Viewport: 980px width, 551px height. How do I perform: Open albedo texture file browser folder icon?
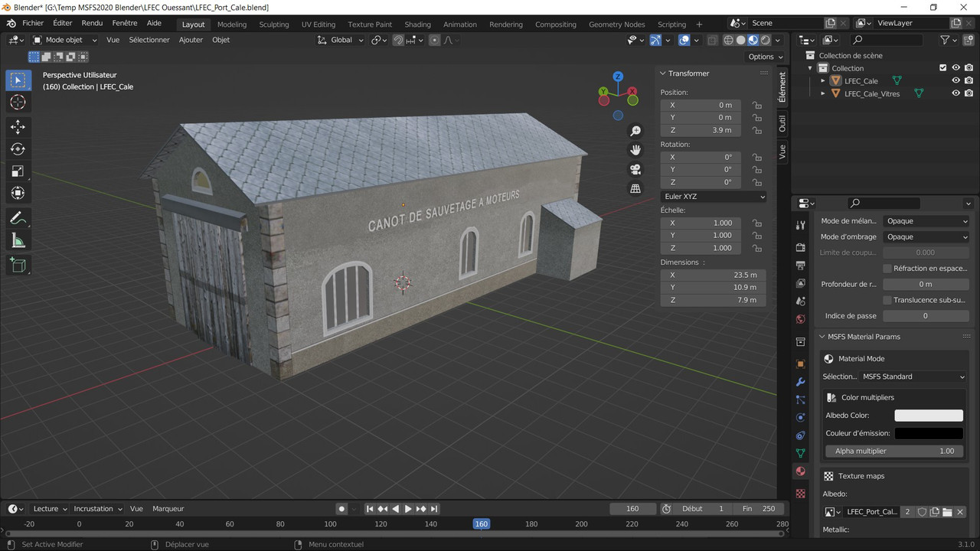(x=947, y=512)
